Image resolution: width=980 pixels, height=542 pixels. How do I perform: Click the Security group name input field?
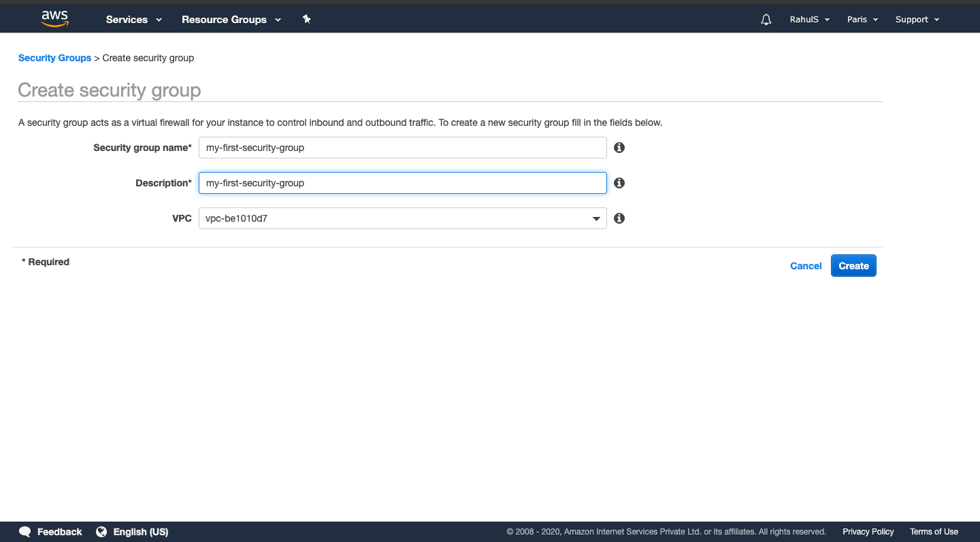402,148
